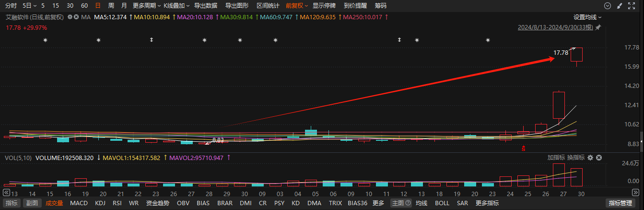Expand the 设置均线 dropdown
The width and height of the screenshot is (644, 210).
coord(587,17)
